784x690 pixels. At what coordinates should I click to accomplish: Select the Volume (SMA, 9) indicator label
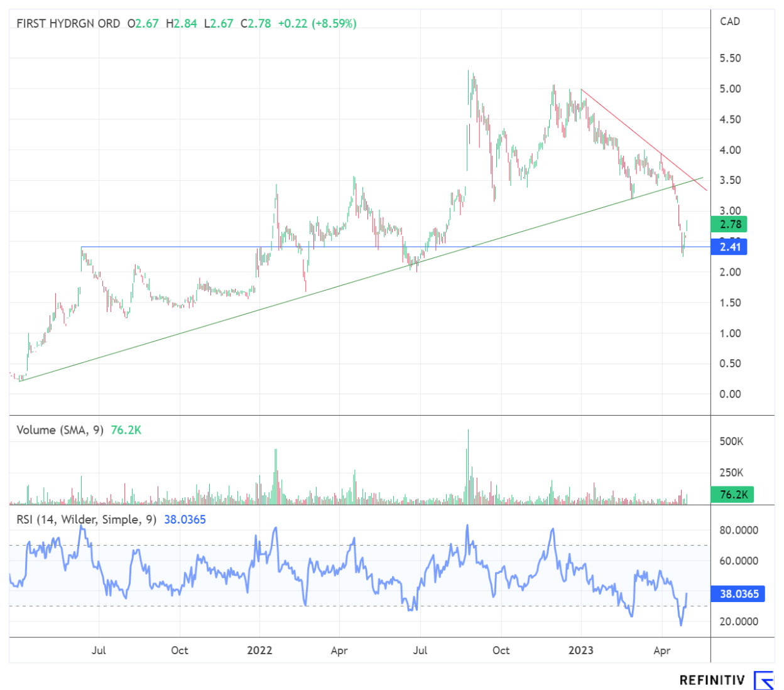click(60, 430)
